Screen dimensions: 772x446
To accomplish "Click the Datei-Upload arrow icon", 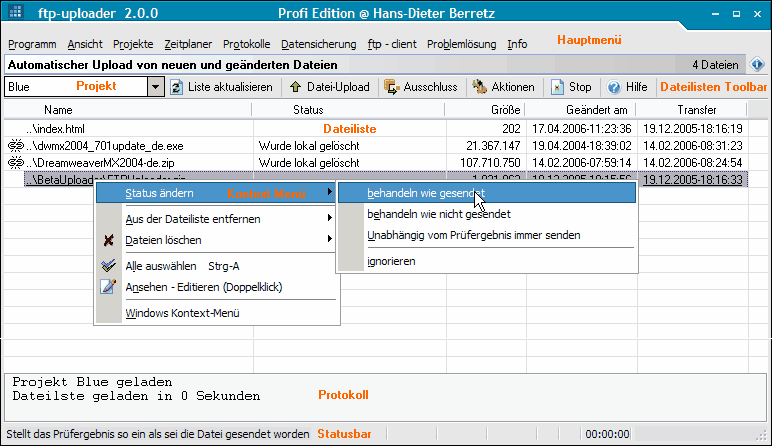I will [283, 87].
